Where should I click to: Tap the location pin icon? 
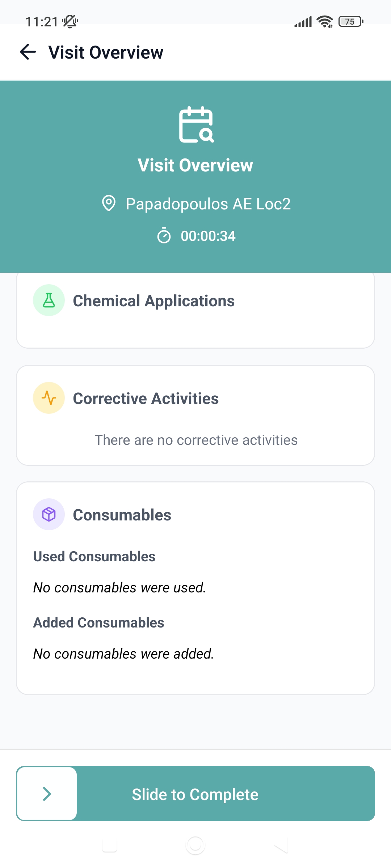109,203
